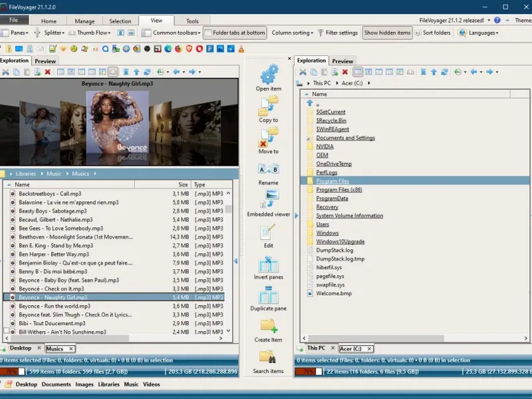Viewport: 532px width, 399px height.
Task: Click the Sort folders button
Action: [432, 33]
